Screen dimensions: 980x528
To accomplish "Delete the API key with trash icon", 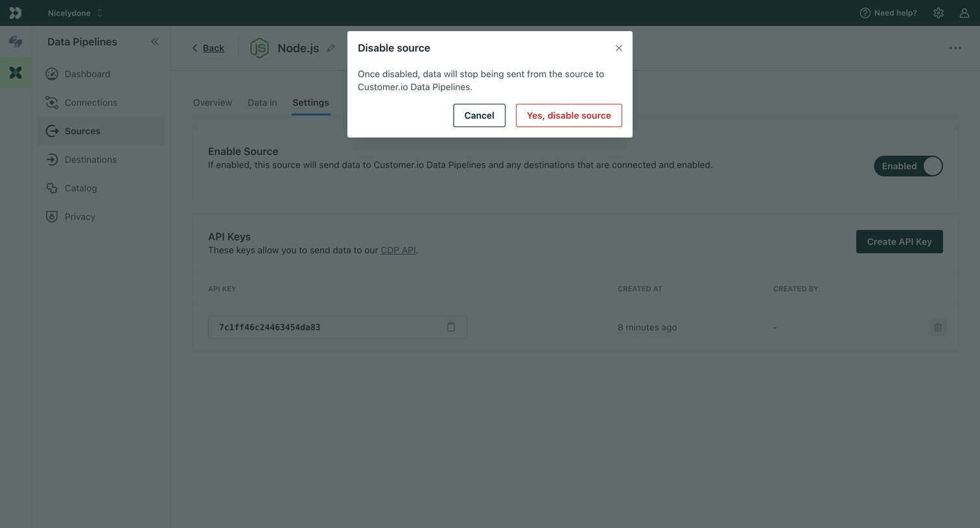I will (x=938, y=328).
